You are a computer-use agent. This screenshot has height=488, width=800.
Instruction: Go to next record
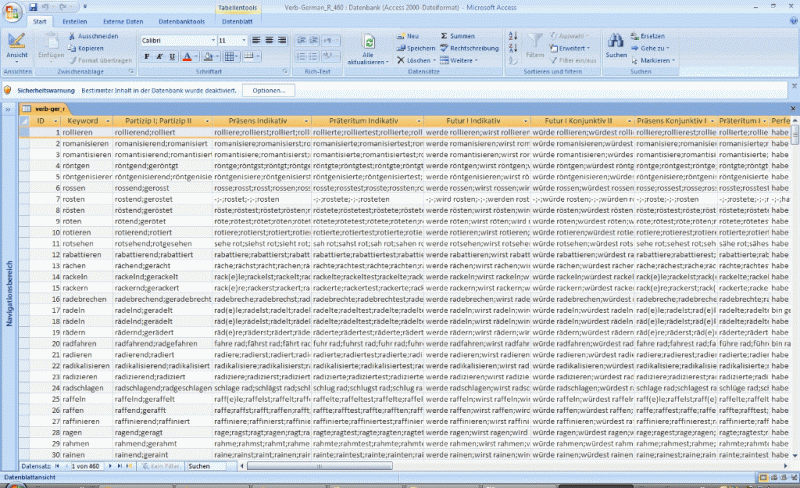pyautogui.click(x=110, y=466)
